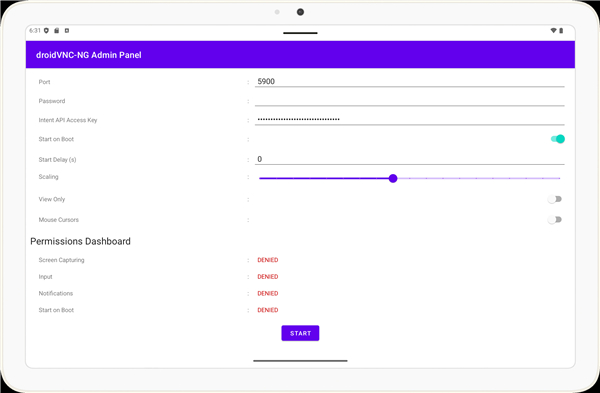Tap the bottom navigation gesture bar
Image resolution: width=600 pixels, height=393 pixels.
point(300,360)
